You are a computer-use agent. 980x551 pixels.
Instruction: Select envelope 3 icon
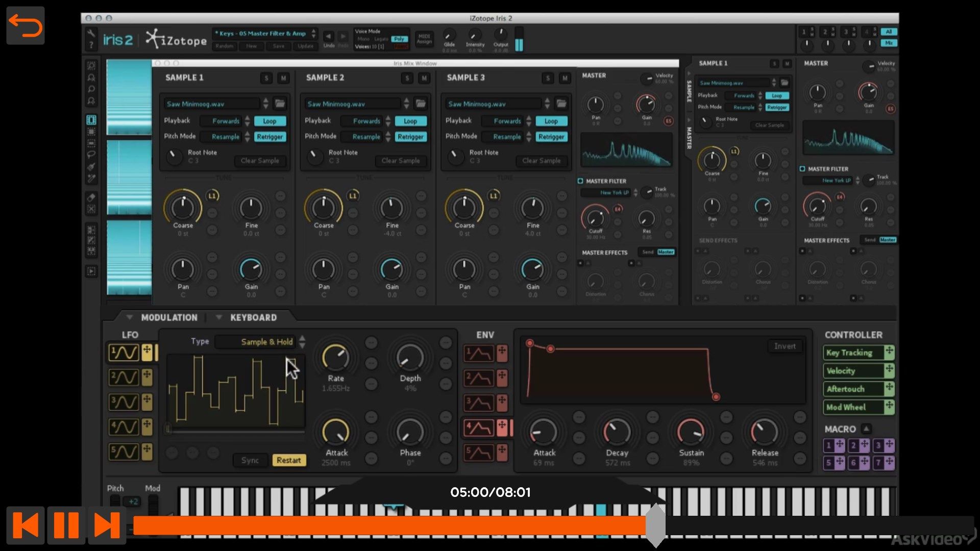point(479,403)
